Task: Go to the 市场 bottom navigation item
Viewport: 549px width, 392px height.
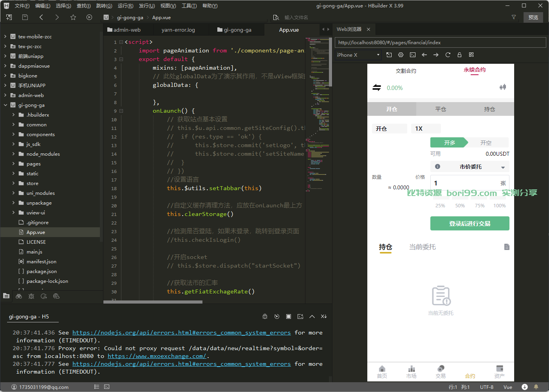Action: 411,372
